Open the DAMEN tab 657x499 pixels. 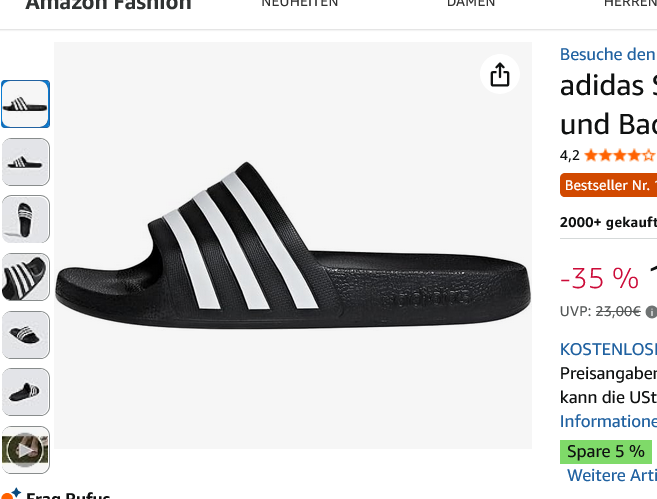(471, 4)
